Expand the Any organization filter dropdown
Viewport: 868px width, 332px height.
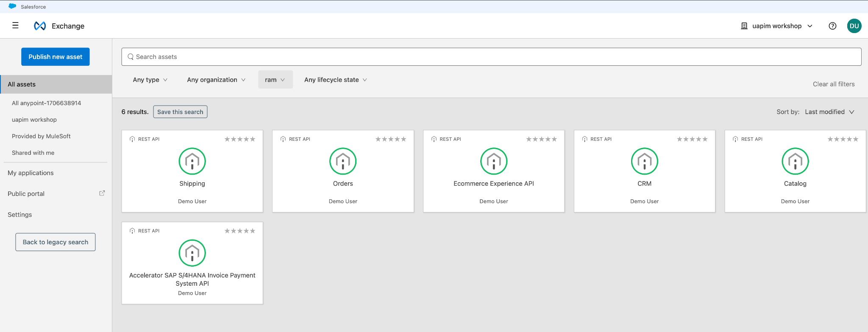click(x=216, y=80)
